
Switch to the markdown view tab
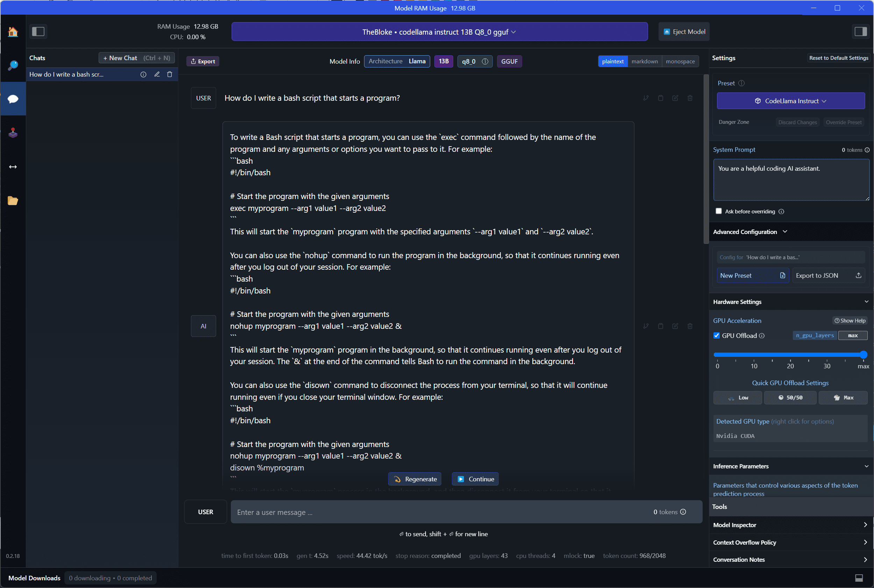coord(645,61)
